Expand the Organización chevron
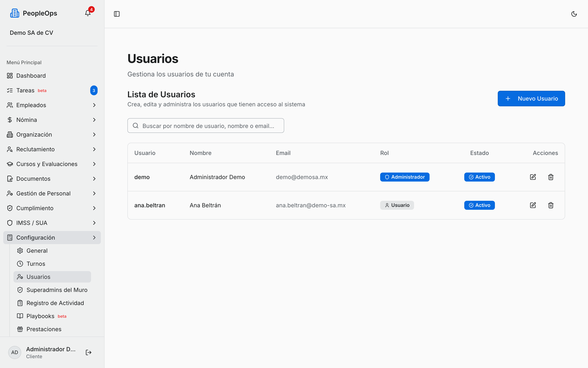 (94, 135)
